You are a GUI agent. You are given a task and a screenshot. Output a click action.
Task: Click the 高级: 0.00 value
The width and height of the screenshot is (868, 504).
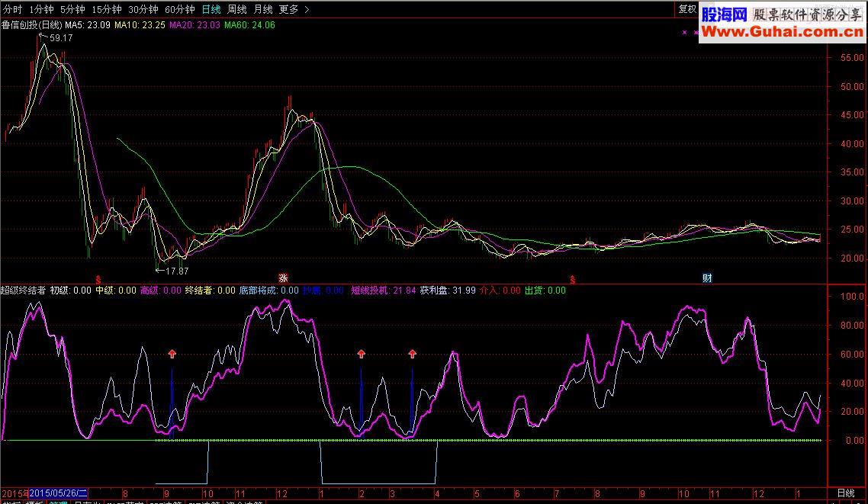pos(160,291)
